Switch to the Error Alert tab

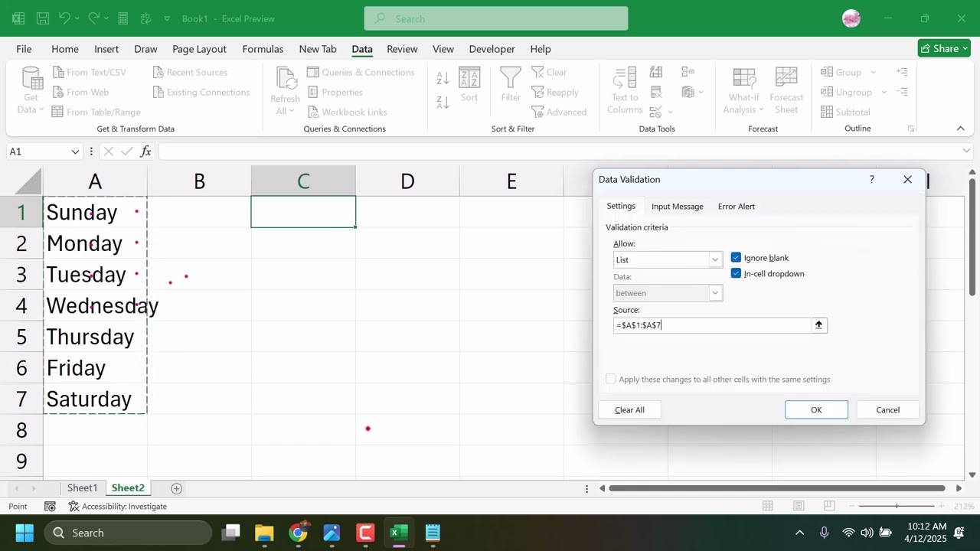(x=737, y=207)
